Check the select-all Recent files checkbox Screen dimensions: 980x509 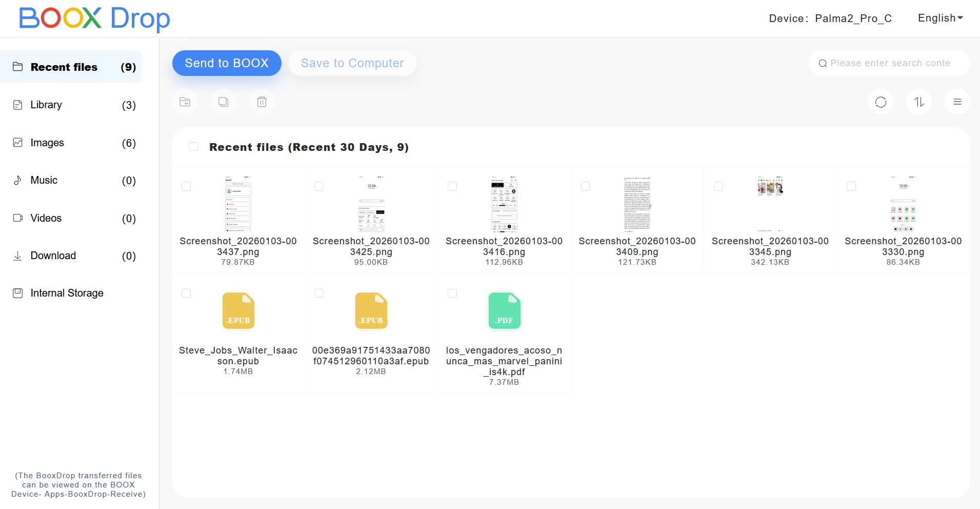click(193, 147)
